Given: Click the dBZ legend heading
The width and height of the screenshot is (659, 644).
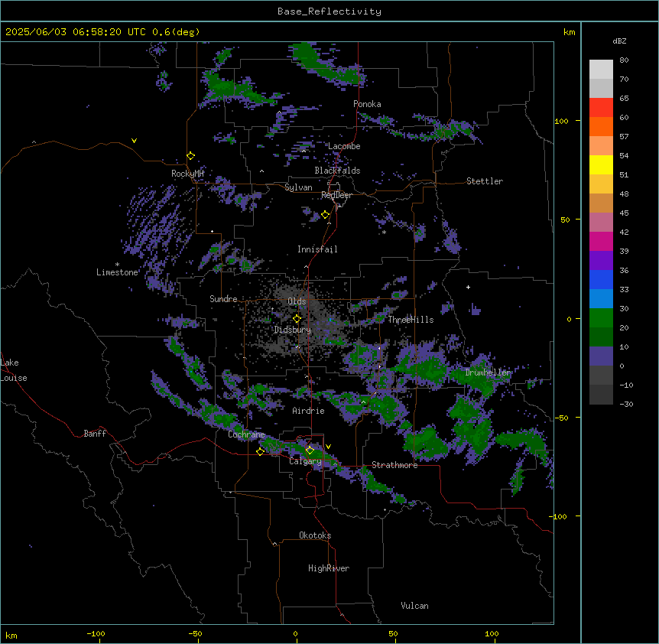Looking at the screenshot, I should click(x=619, y=41).
